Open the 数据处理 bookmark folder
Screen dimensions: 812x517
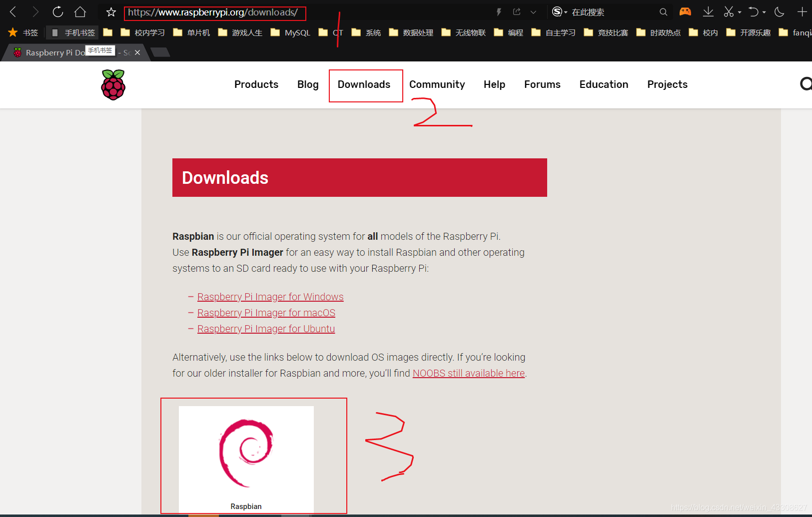[411, 32]
